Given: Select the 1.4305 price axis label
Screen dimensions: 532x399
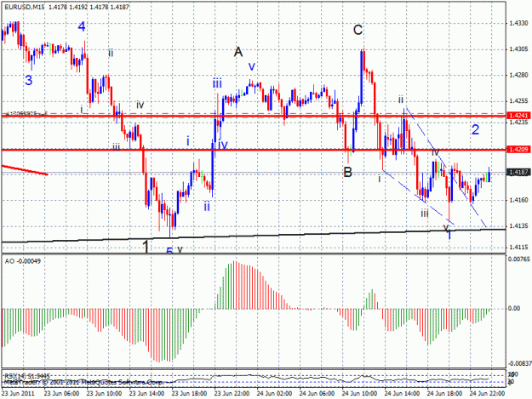Looking at the screenshot, I should (x=519, y=49).
